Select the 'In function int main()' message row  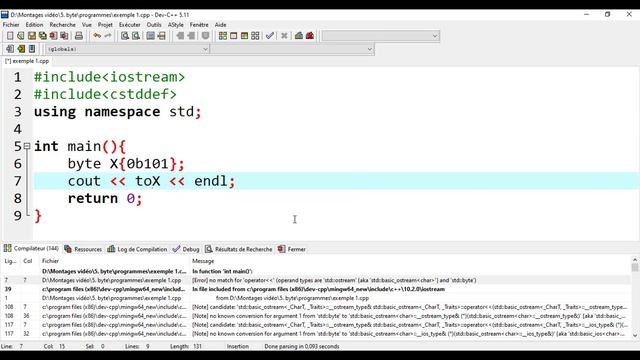coord(316,271)
